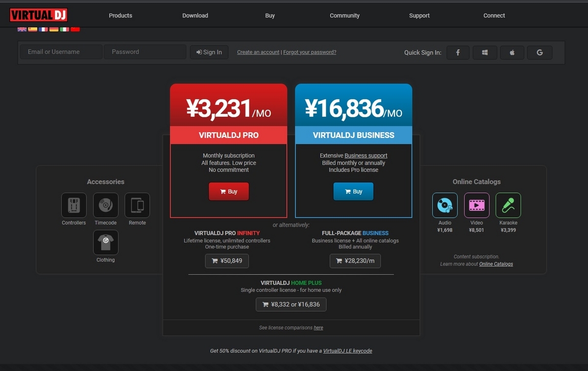This screenshot has width=588, height=371.
Task: Follow the Create an account link
Action: point(258,52)
